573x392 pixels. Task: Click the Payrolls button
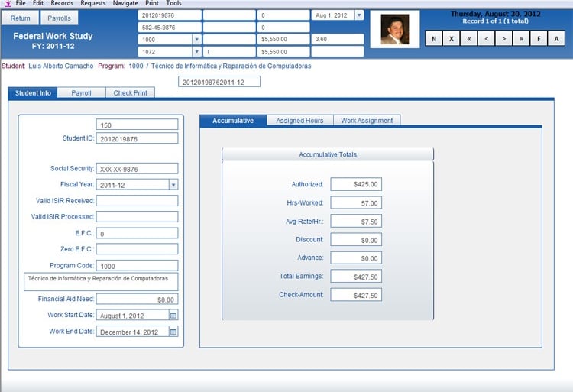(59, 18)
